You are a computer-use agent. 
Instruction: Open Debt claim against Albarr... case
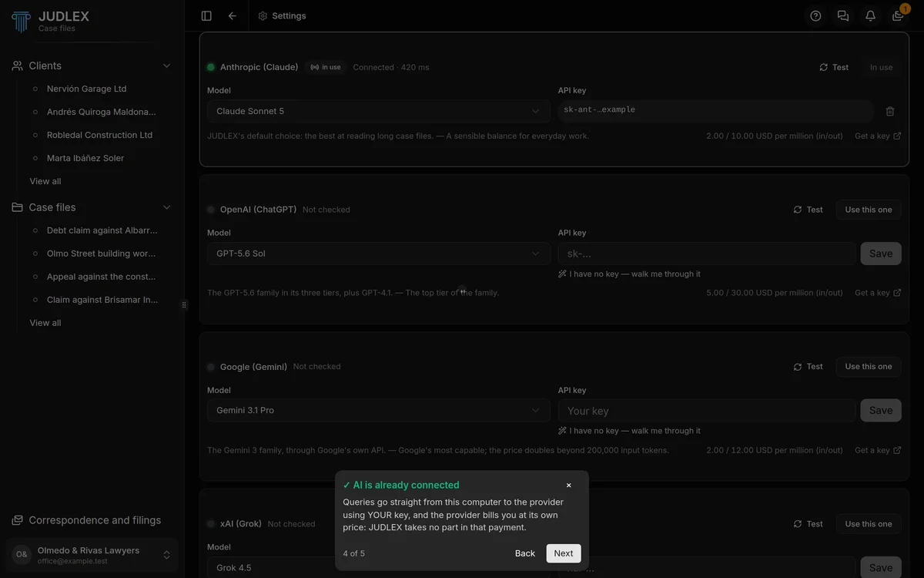[101, 230]
